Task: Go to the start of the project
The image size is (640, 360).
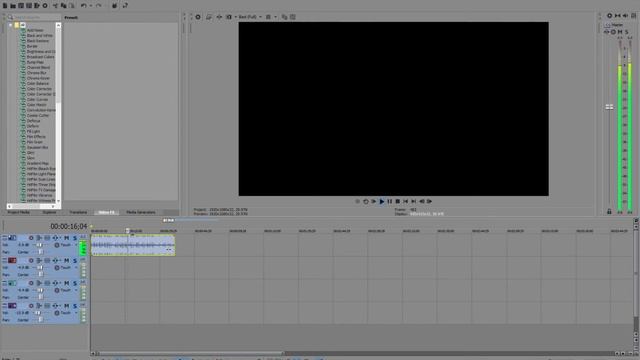Action: (406, 201)
